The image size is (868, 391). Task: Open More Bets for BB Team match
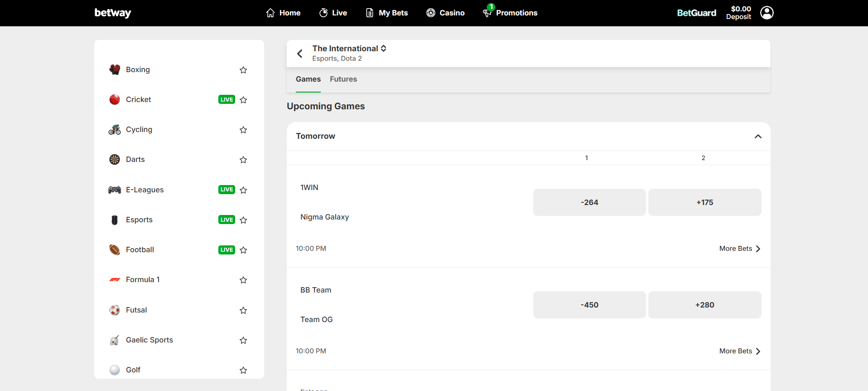click(740, 351)
